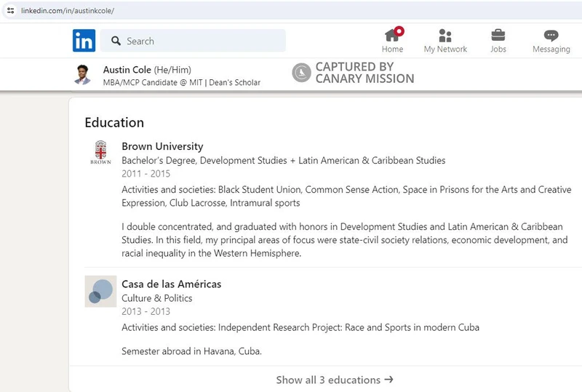Open the Casa de las Américas link

[x=172, y=284]
